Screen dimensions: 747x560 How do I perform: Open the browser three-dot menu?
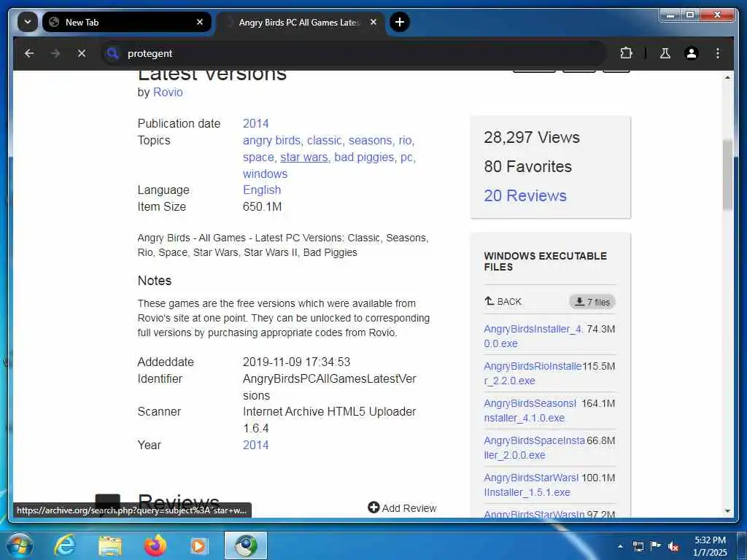[718, 52]
